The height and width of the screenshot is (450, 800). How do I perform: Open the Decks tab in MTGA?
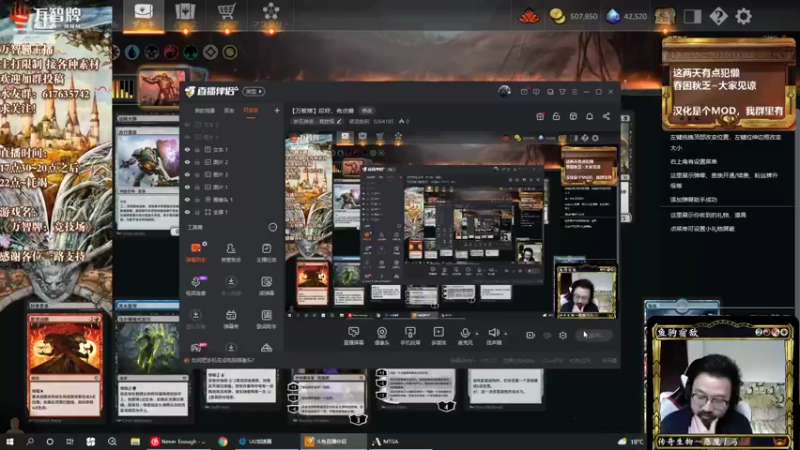pyautogui.click(x=143, y=16)
